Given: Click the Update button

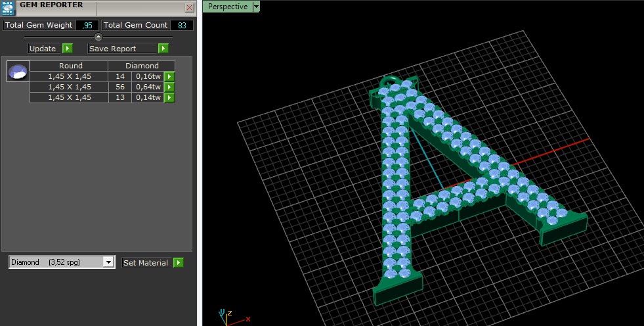Looking at the screenshot, I should 45,49.
